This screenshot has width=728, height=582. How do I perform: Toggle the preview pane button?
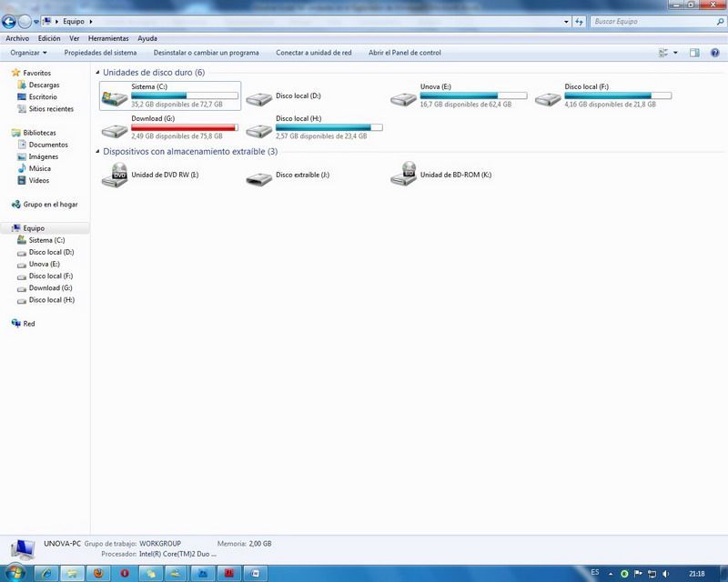(x=694, y=53)
